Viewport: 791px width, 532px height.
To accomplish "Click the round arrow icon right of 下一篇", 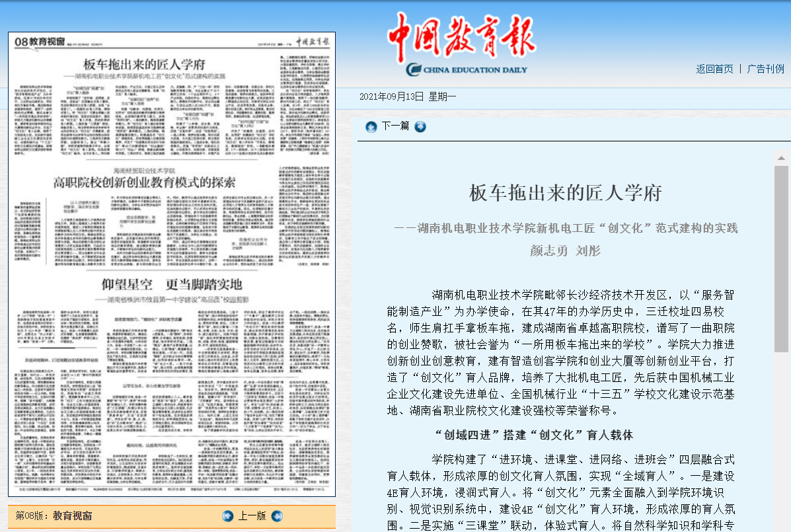I will tap(420, 127).
